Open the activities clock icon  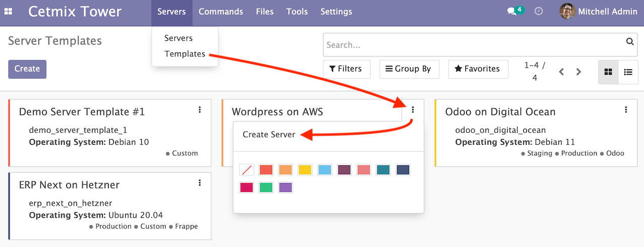point(539,11)
